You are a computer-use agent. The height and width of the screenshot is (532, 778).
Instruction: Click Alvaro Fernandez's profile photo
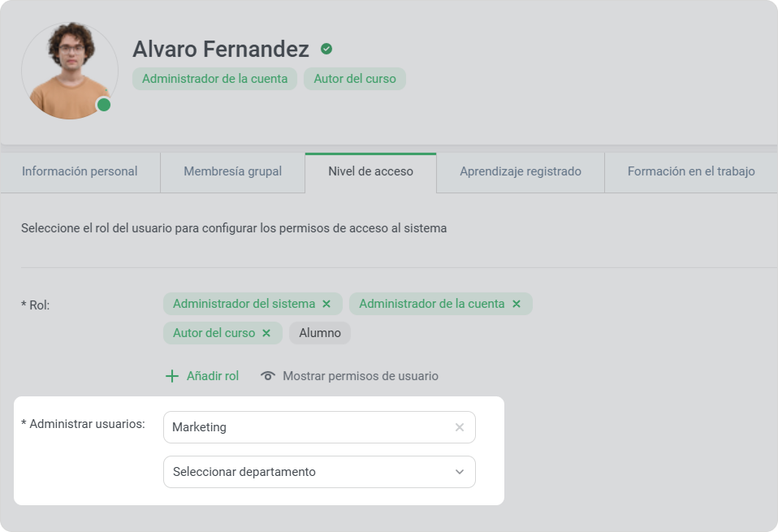point(69,71)
